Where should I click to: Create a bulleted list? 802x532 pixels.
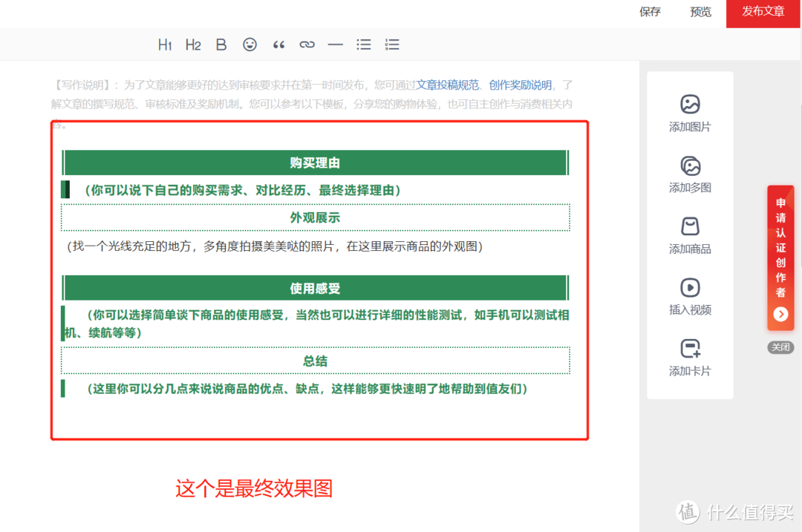364,45
